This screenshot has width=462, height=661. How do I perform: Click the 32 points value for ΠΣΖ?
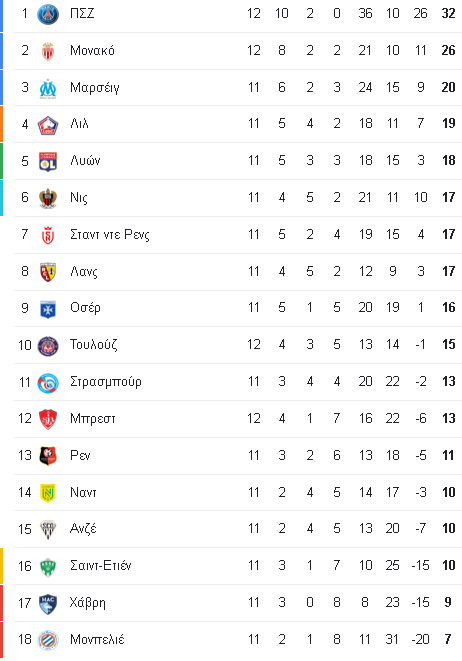449,13
